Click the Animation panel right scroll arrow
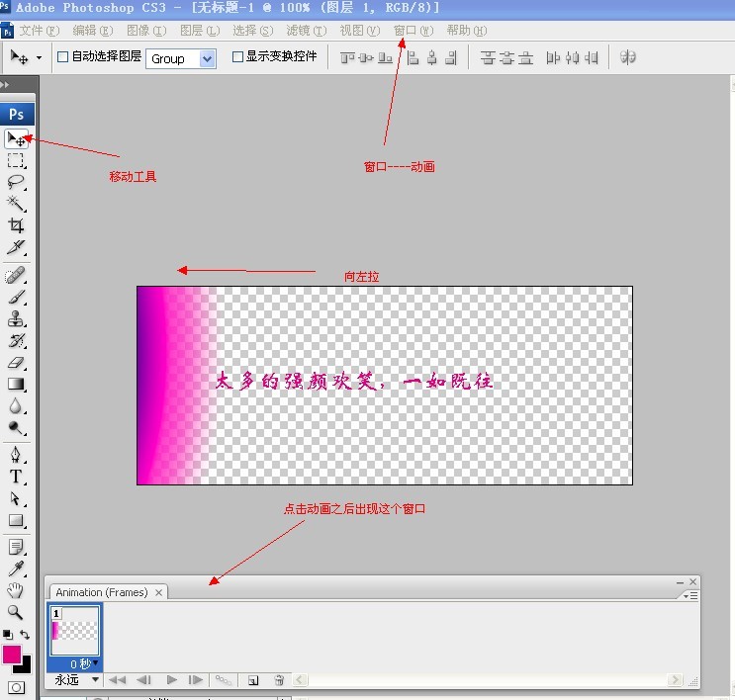 pos(675,680)
